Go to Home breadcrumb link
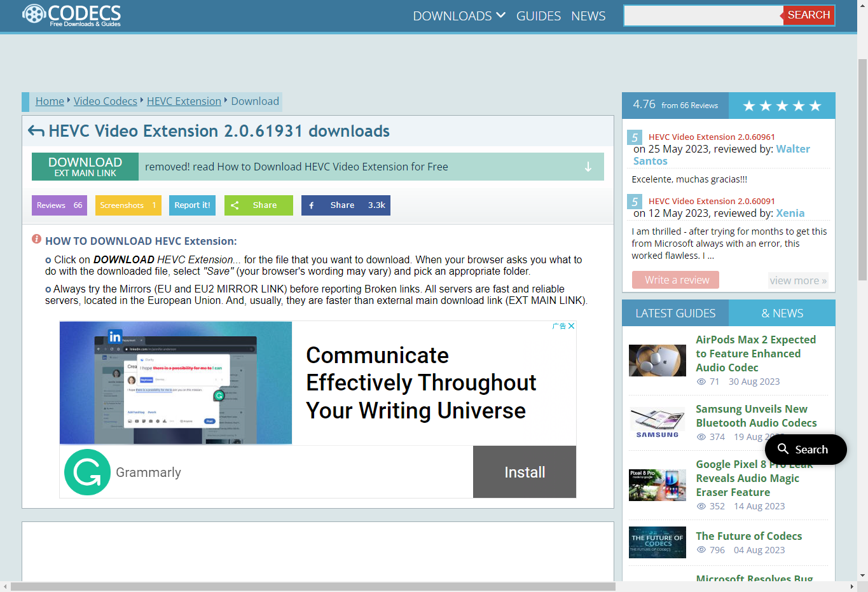Viewport: 868px width, 592px height. pyautogui.click(x=50, y=101)
